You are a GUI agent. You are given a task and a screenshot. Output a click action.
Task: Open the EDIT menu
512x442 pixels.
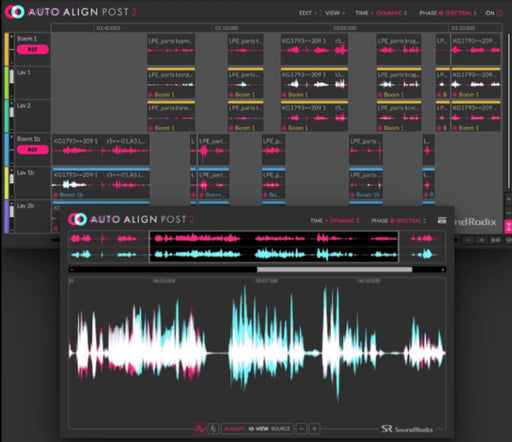(x=308, y=13)
